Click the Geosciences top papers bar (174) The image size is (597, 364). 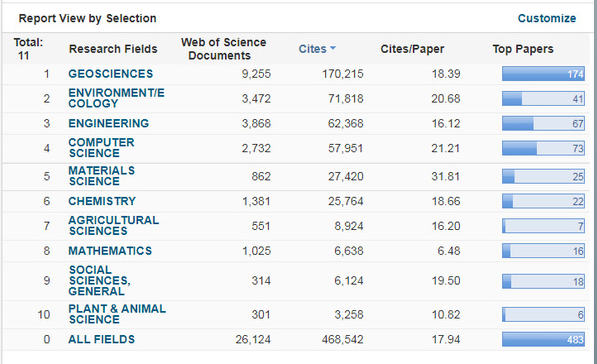(x=543, y=73)
